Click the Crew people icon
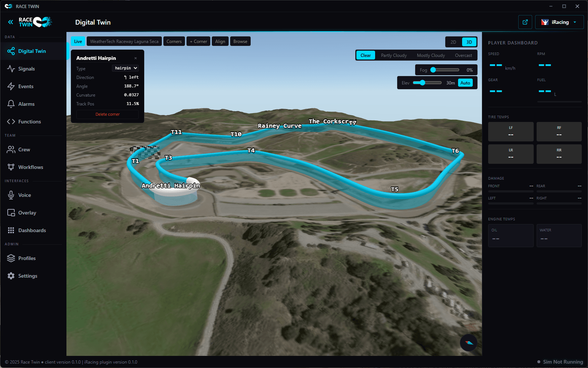This screenshot has height=368, width=588. (11, 149)
